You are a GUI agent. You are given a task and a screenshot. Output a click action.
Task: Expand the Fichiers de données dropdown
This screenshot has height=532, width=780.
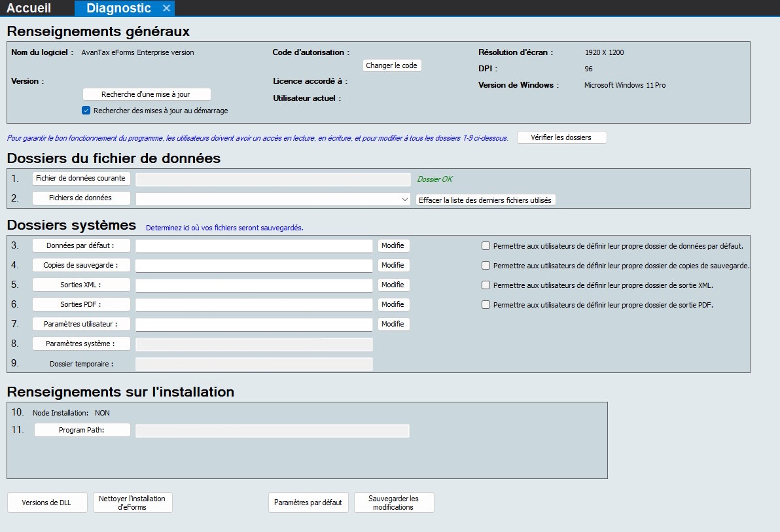pyautogui.click(x=405, y=200)
